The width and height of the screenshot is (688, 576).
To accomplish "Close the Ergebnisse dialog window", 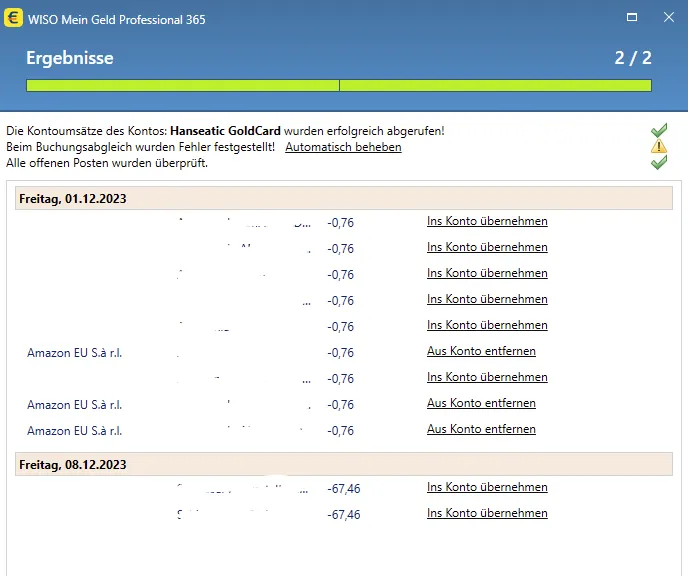I will coord(668,18).
